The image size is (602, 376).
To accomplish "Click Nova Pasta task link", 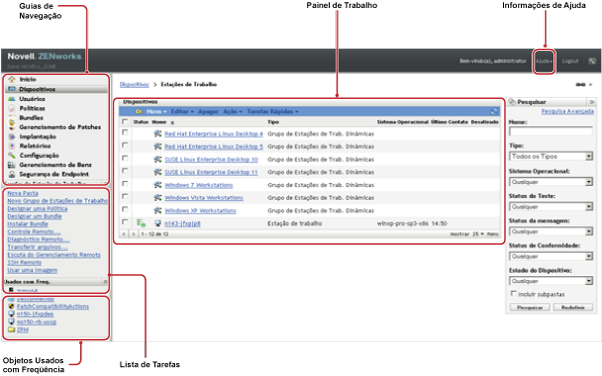I will pyautogui.click(x=23, y=193).
